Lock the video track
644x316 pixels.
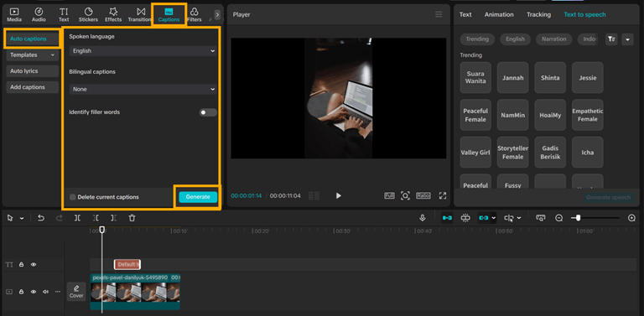[21, 292]
